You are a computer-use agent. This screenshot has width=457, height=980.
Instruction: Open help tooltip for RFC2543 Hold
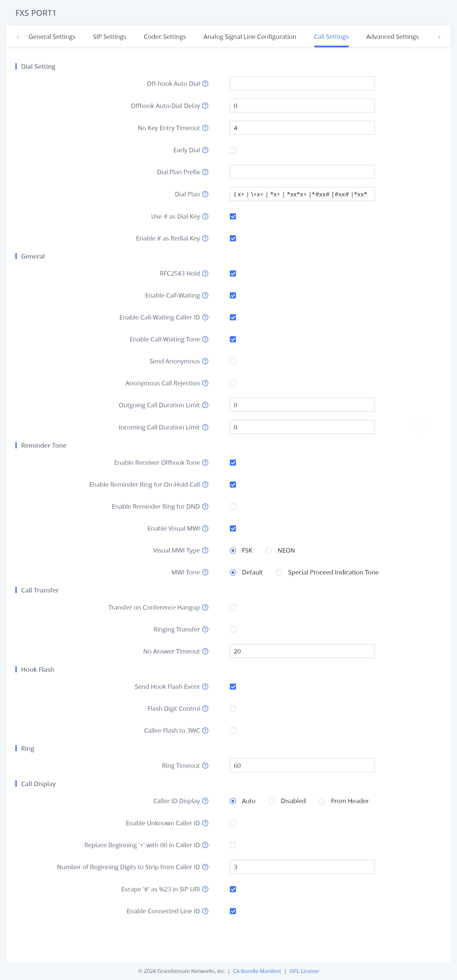point(205,274)
